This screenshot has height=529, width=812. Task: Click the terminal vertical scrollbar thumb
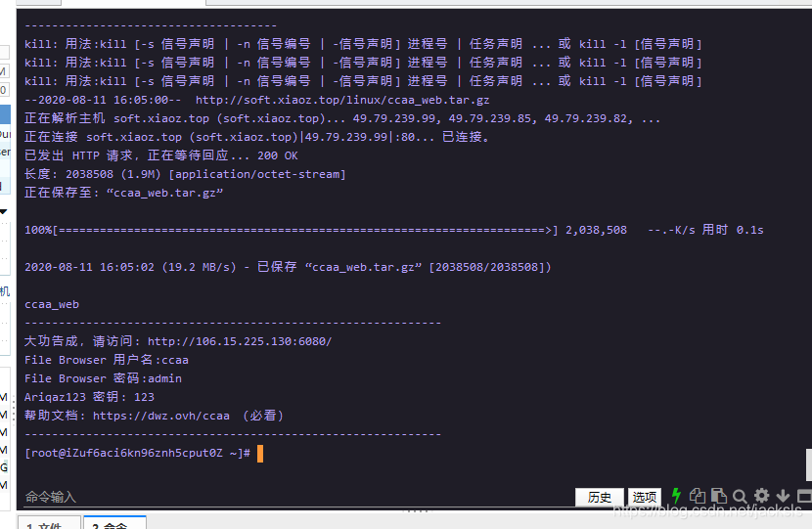[809, 464]
